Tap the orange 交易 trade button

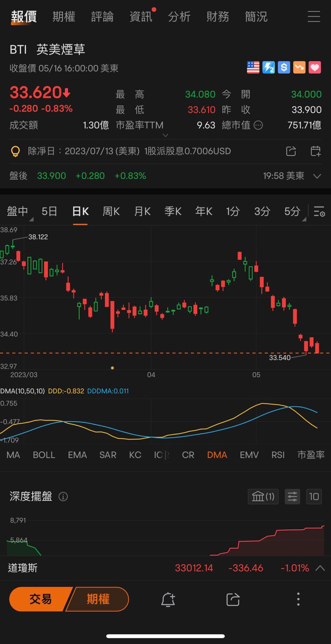(40, 599)
